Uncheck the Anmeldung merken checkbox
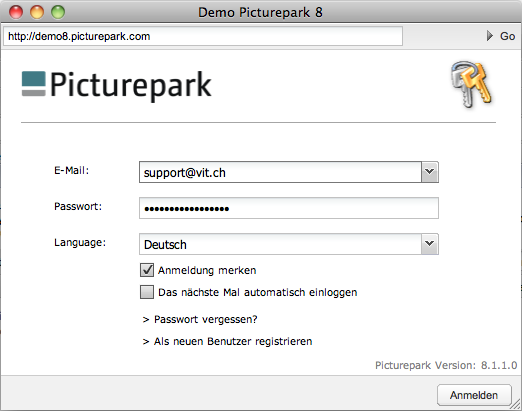 point(147,270)
